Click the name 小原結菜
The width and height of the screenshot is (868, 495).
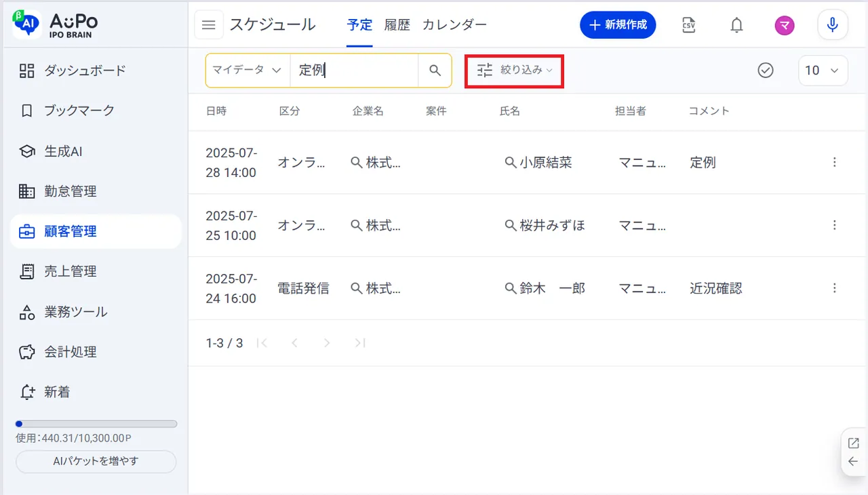click(546, 163)
